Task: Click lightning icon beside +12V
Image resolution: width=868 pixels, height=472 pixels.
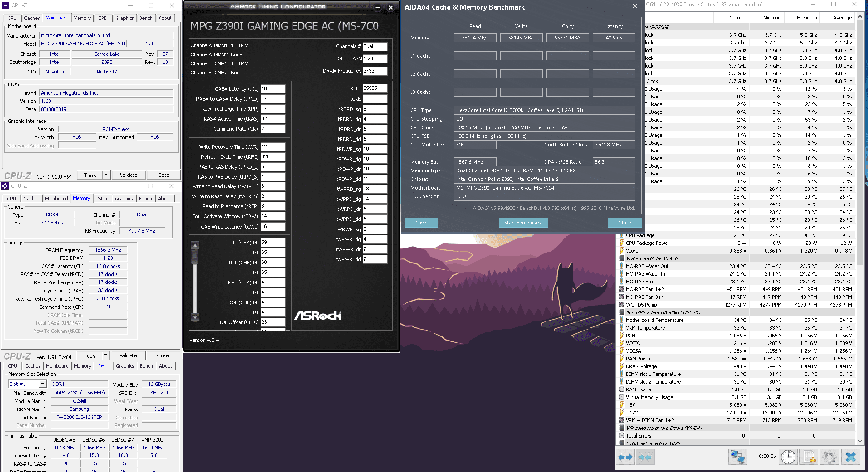Action: (622, 413)
